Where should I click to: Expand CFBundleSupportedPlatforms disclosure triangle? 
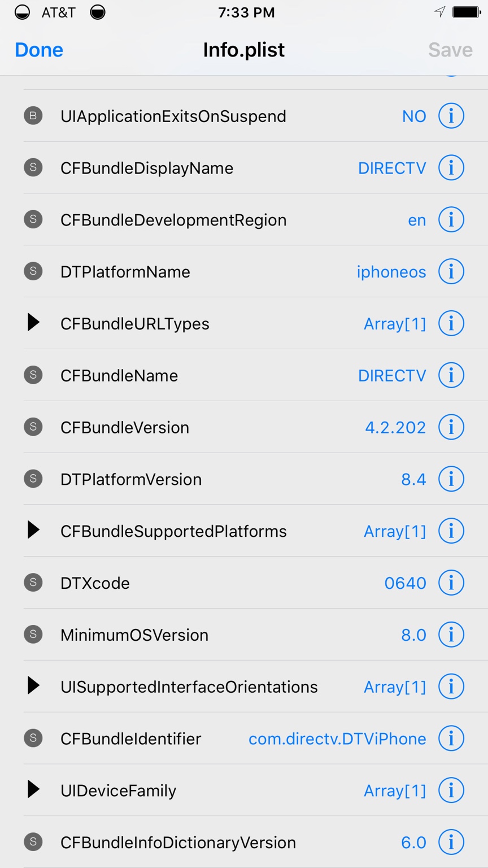coord(34,531)
